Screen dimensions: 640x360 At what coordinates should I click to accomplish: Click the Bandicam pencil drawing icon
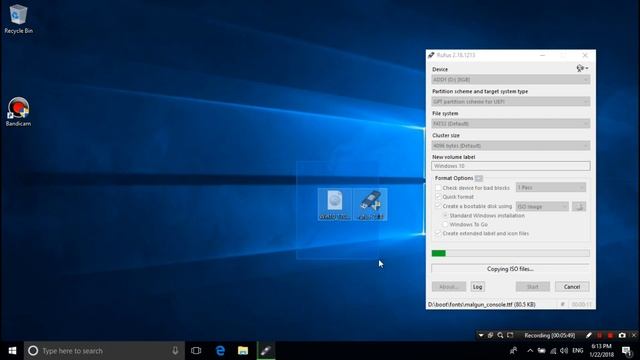(x=589, y=335)
